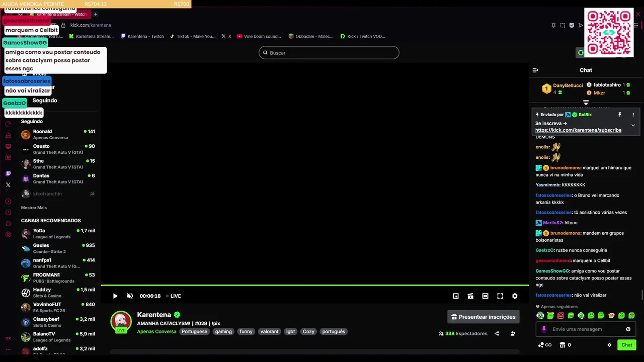Screen dimensions: 644x362
Task: Insert the angry red emote
Action: coord(560,316)
